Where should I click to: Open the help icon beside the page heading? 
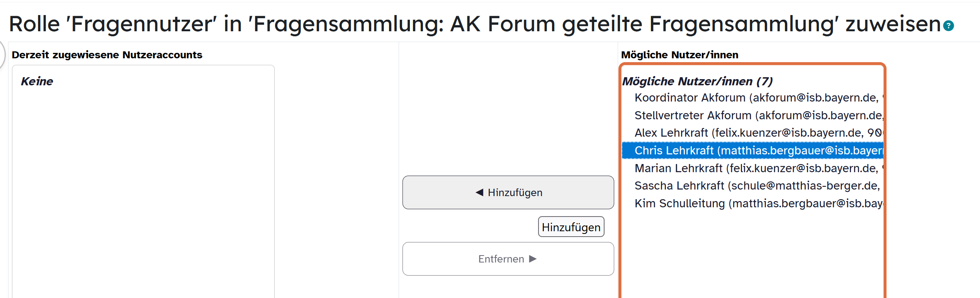click(x=948, y=26)
